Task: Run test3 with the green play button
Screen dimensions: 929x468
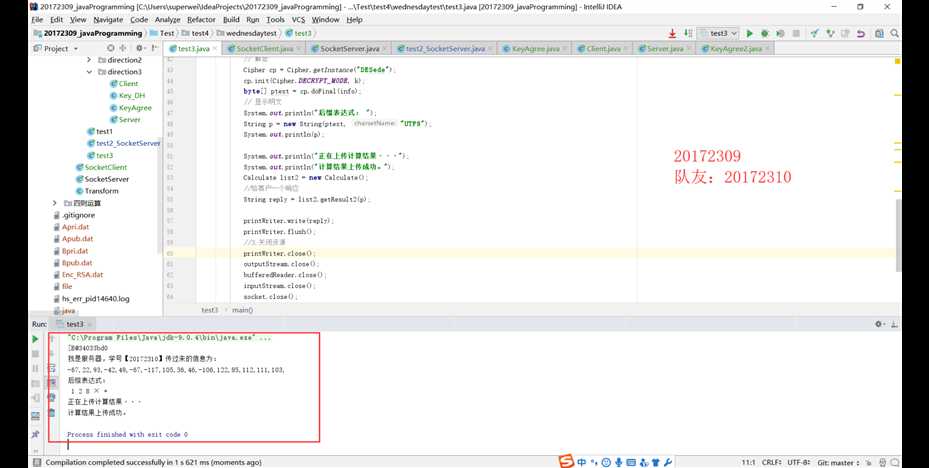Action: point(749,34)
